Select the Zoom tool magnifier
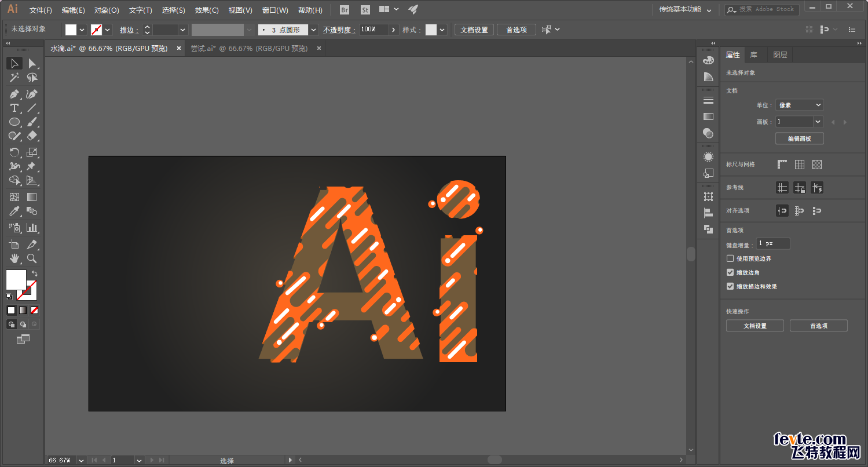Image resolution: width=868 pixels, height=467 pixels. (32, 258)
